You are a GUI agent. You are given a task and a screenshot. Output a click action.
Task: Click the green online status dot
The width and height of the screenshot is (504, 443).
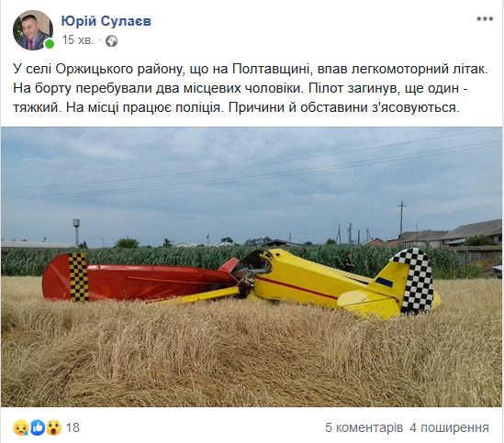[50, 44]
